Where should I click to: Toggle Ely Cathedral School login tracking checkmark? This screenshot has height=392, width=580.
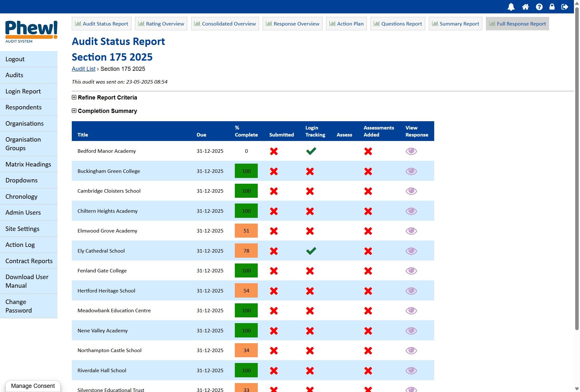point(311,251)
